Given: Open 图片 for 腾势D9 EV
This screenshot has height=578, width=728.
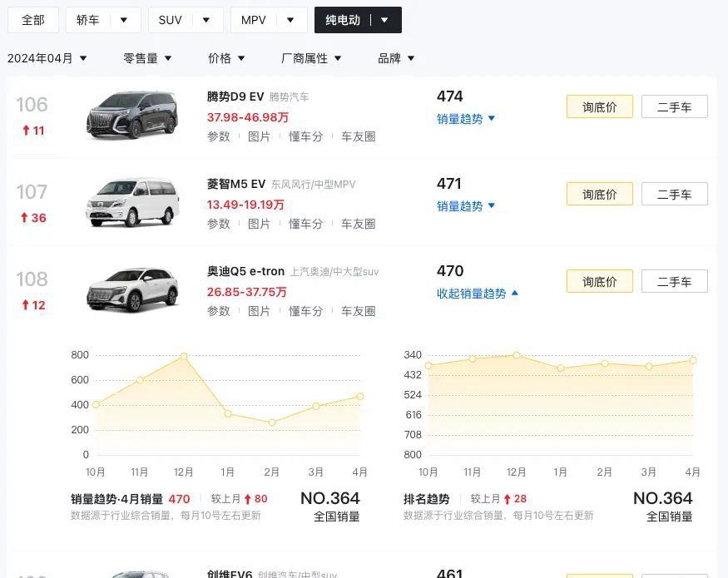Looking at the screenshot, I should (259, 136).
